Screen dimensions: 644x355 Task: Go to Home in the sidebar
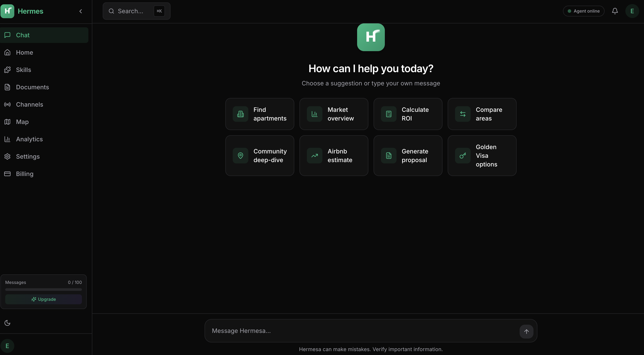click(x=24, y=52)
